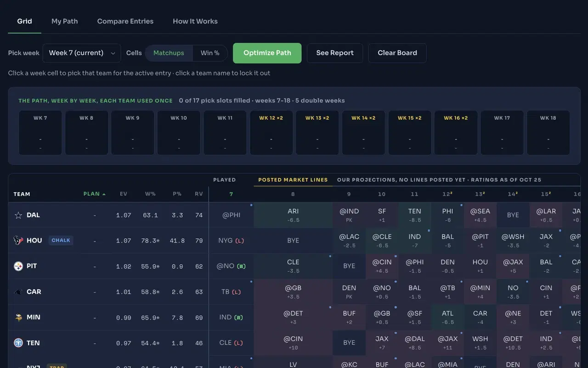This screenshot has width=588, height=368.
Task: Switch to the My Path tab
Action: pyautogui.click(x=64, y=21)
